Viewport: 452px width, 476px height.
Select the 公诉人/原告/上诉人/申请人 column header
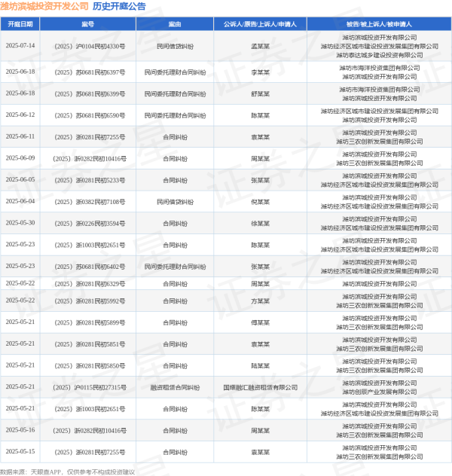point(260,24)
